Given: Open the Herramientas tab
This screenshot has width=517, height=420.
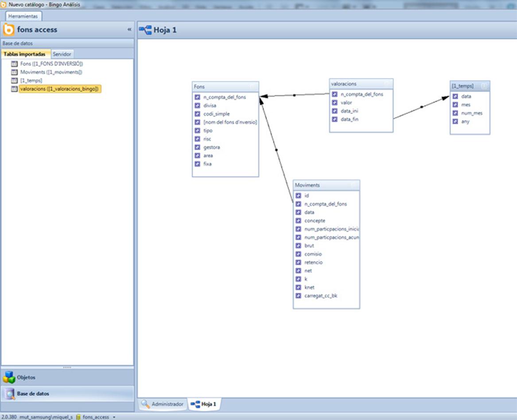Looking at the screenshot, I should tap(23, 16).
